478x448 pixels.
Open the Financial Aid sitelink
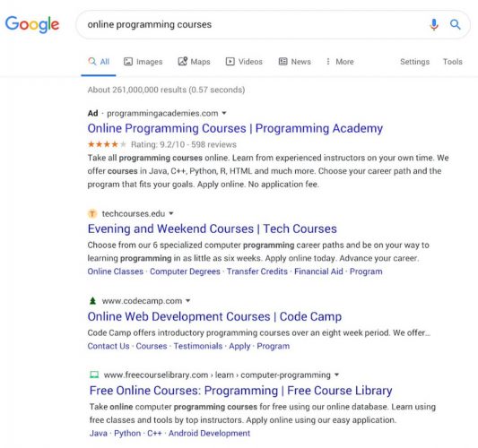(318, 271)
